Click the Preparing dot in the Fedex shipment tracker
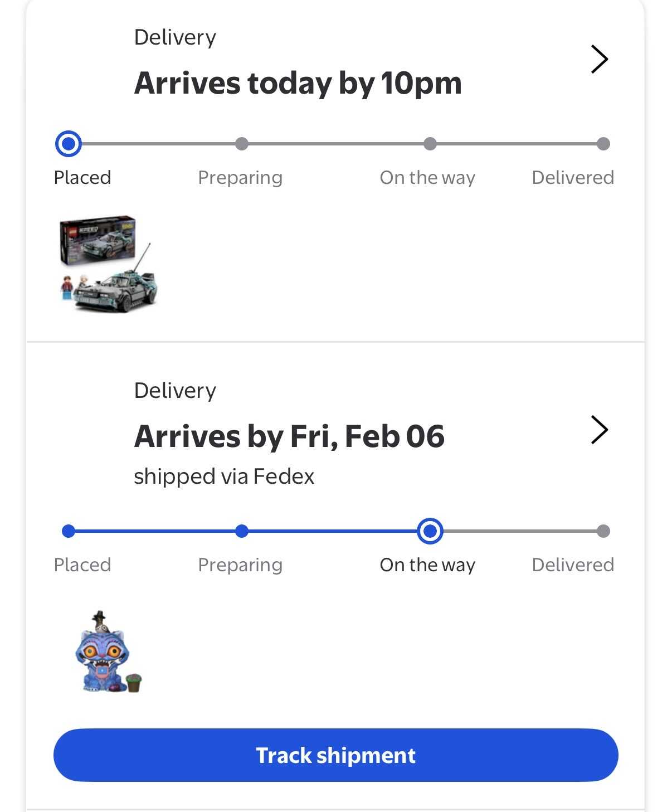 pos(241,531)
